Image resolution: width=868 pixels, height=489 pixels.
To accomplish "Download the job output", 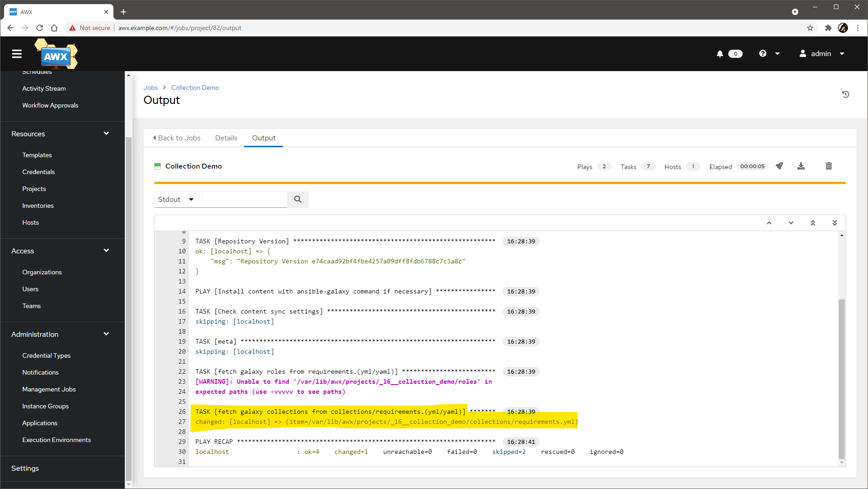I will point(801,166).
